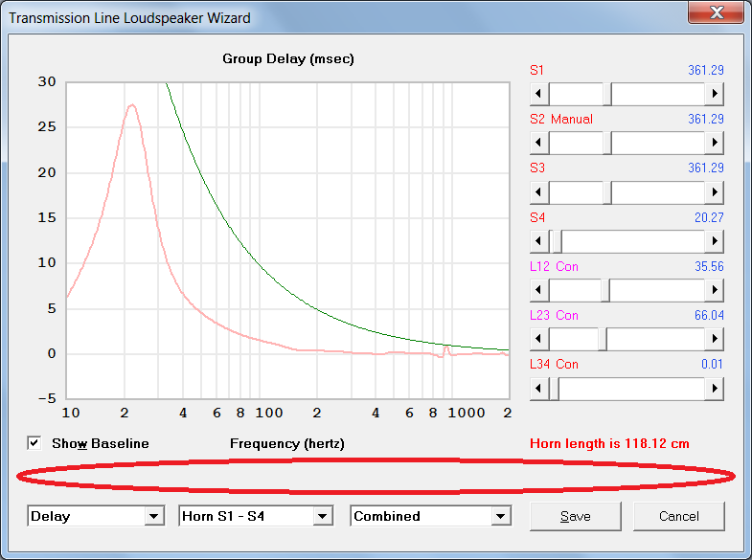The height and width of the screenshot is (560, 752).
Task: Click the S1 slider right arrow
Action: click(714, 94)
